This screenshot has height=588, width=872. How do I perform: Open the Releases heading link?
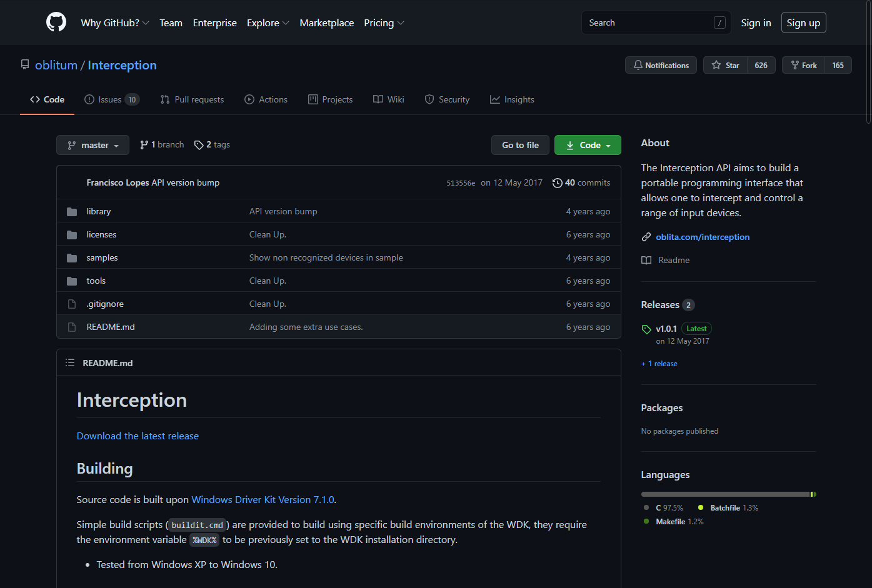pyautogui.click(x=659, y=305)
